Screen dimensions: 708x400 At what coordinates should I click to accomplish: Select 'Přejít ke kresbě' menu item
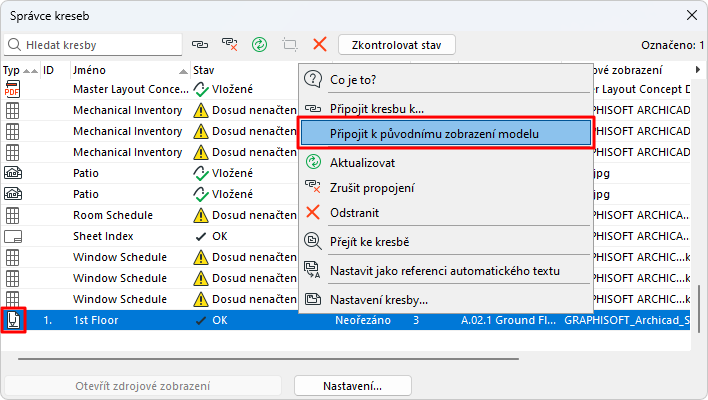(x=369, y=241)
